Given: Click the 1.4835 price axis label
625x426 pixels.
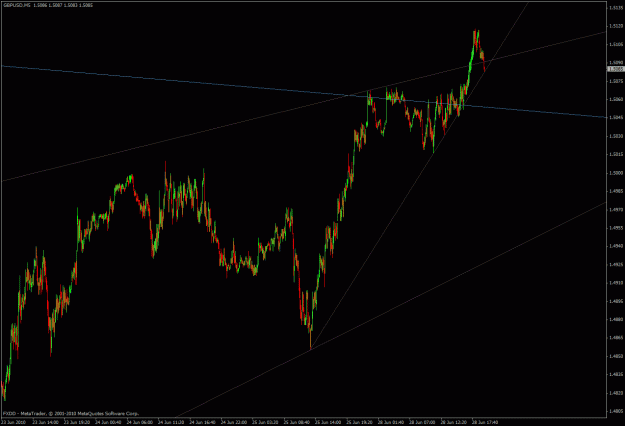Looking at the screenshot, I should pyautogui.click(x=616, y=375).
